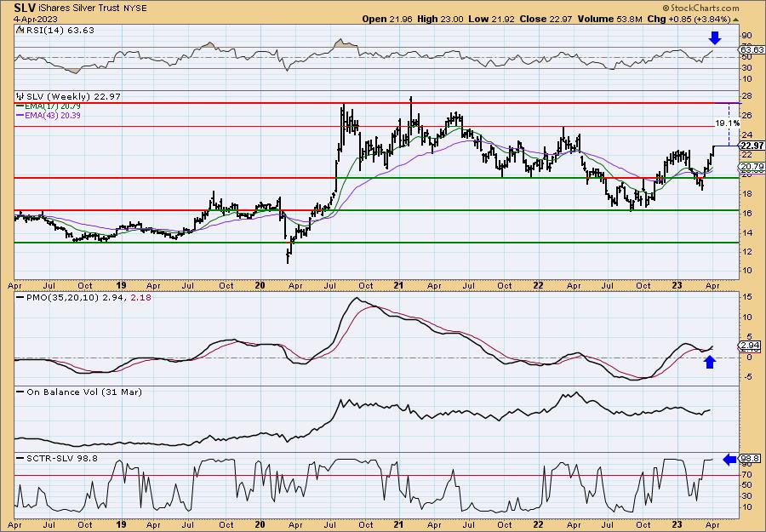Screen dimensions: 766x532
Task: Click the red 2.18 PMO signal value
Action: tap(141, 297)
